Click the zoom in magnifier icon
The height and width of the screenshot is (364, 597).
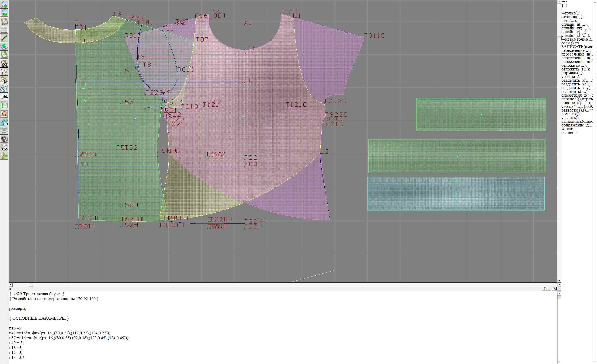4,4
